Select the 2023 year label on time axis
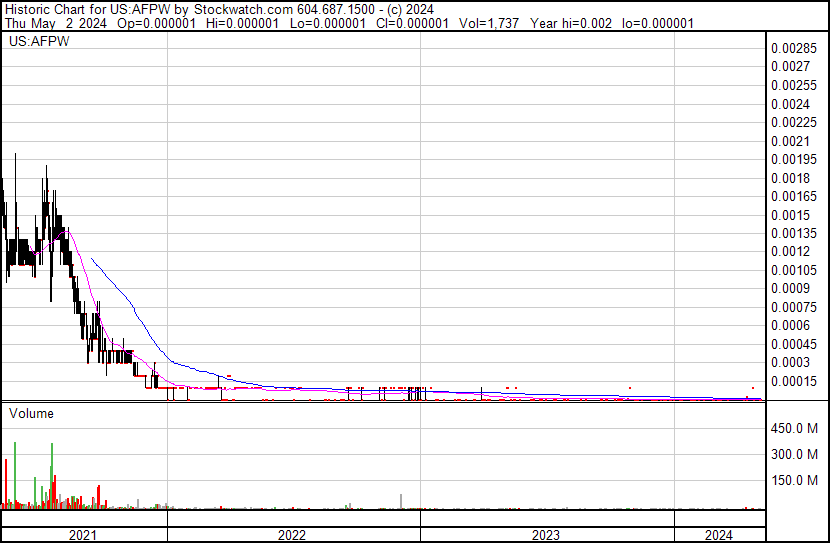 click(x=546, y=535)
